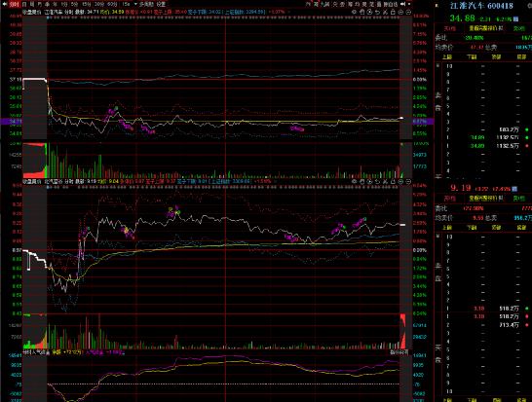The width and height of the screenshot is (532, 402).
Task: Go back with the top-left arrow
Action: (x=4, y=4)
